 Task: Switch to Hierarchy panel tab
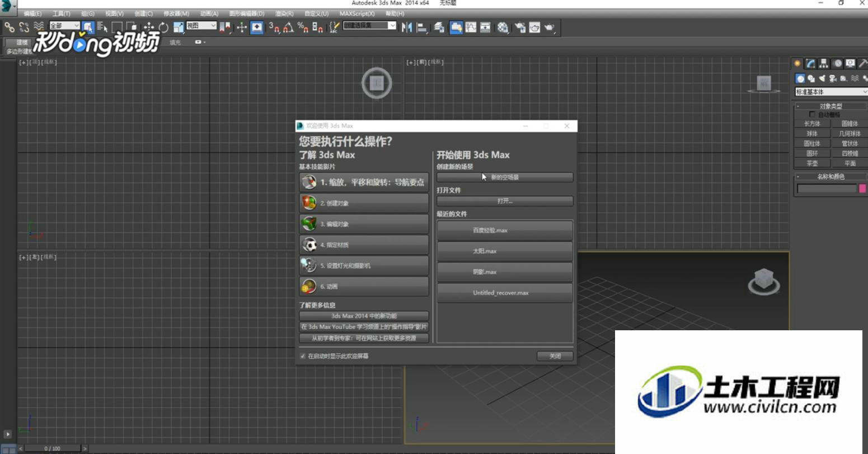pyautogui.click(x=824, y=63)
